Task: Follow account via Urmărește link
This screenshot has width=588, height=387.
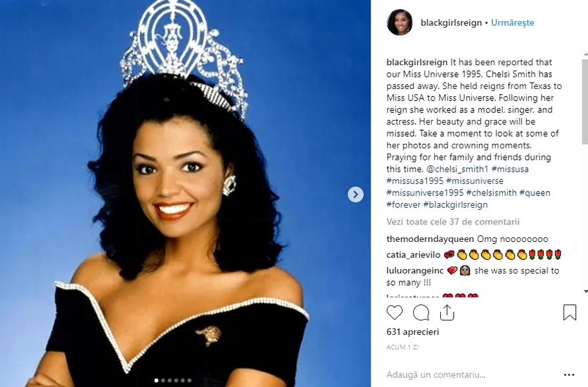Action: pyautogui.click(x=512, y=23)
